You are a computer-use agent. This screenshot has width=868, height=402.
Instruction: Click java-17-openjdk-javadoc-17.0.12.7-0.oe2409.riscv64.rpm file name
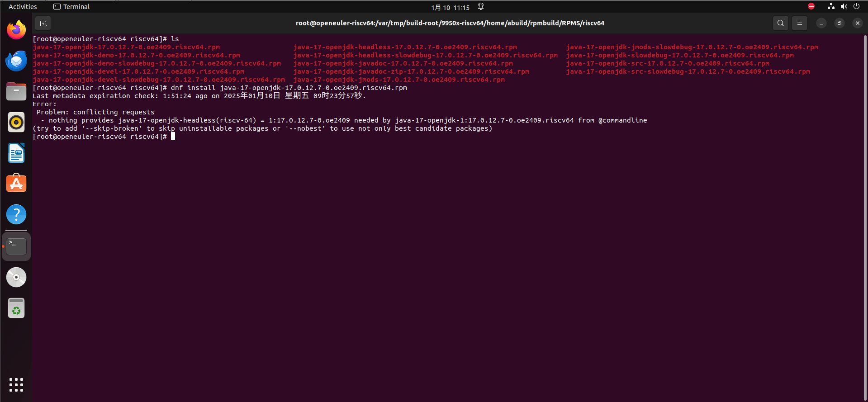pos(403,63)
